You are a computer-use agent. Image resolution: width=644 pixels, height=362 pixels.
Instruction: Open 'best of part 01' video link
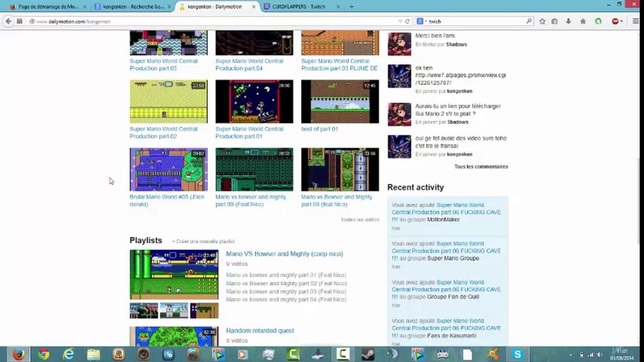pos(319,129)
